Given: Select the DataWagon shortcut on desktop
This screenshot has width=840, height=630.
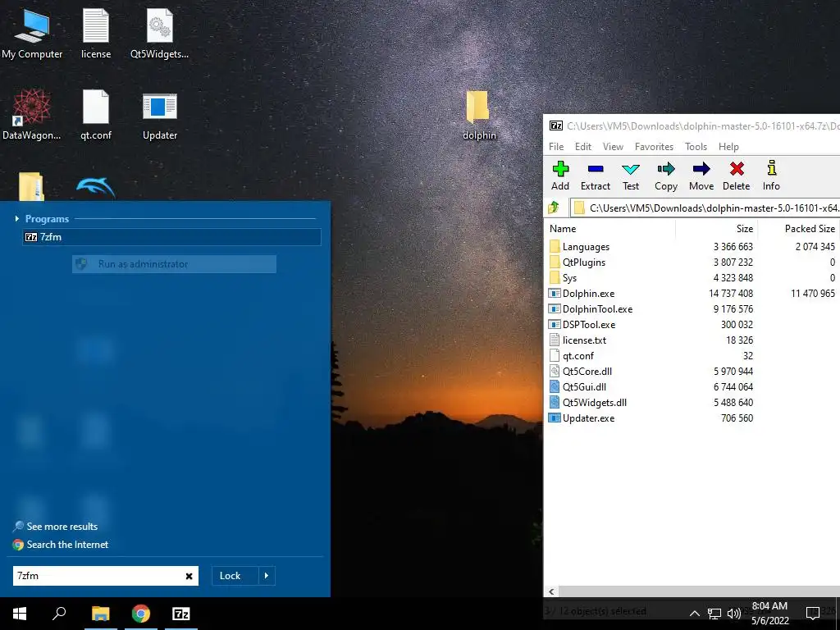Looking at the screenshot, I should (32, 115).
